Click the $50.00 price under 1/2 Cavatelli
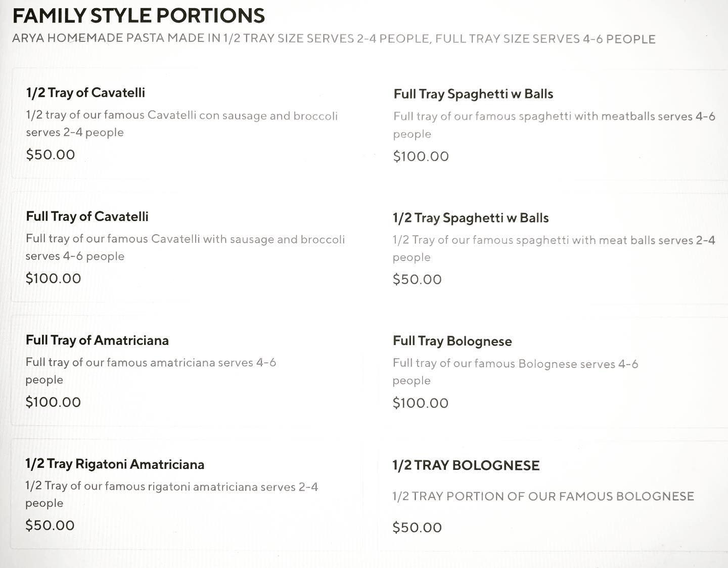 (x=50, y=154)
